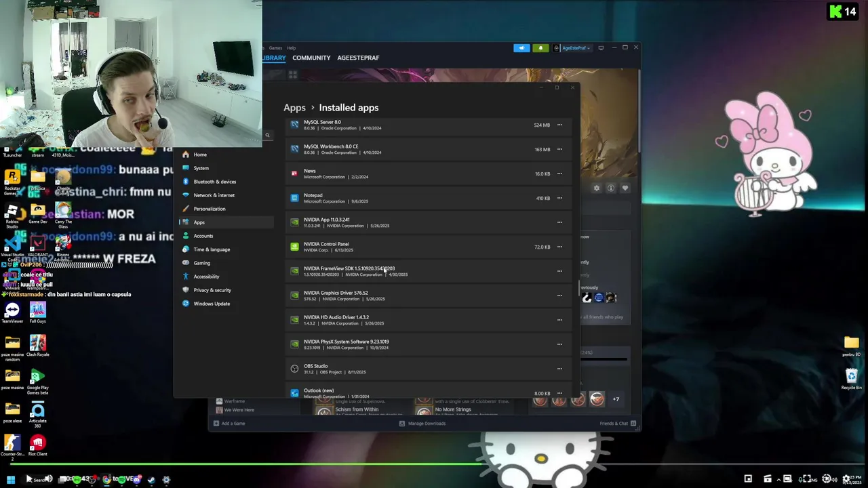Open Settings gear on taskbar

(166, 480)
